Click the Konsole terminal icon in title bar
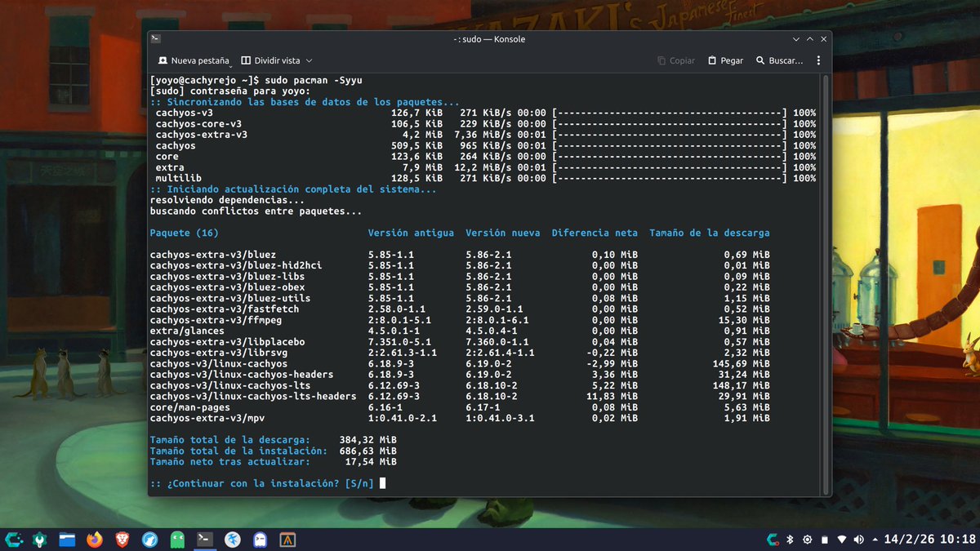The height and width of the screenshot is (551, 980). (x=156, y=38)
